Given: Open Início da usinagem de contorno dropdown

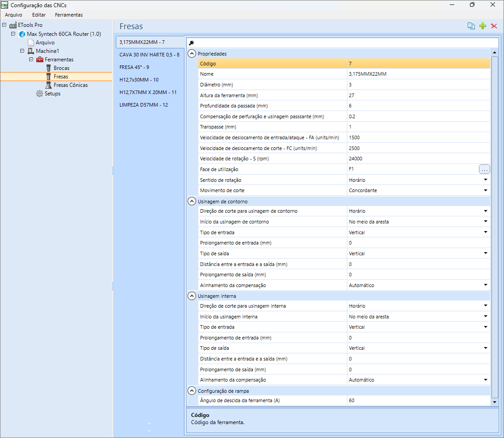Looking at the screenshot, I should click(485, 221).
